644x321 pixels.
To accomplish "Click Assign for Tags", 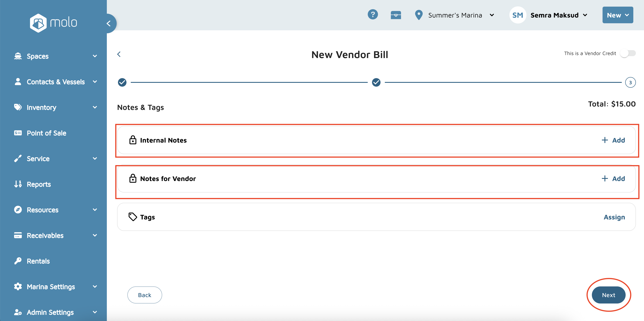I will click(614, 217).
